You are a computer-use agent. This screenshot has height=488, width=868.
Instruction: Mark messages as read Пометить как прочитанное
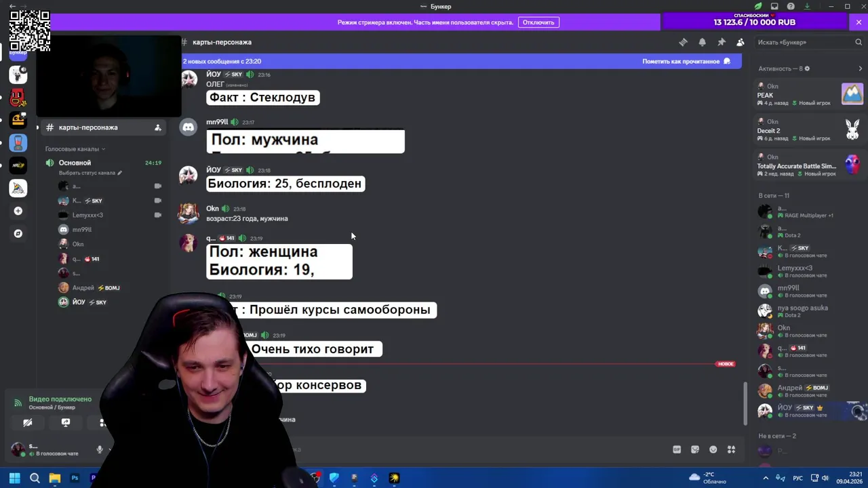click(686, 61)
